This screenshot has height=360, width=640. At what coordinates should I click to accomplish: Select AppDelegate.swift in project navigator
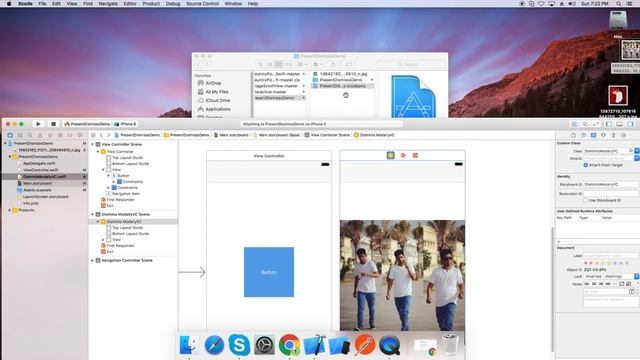(x=39, y=163)
